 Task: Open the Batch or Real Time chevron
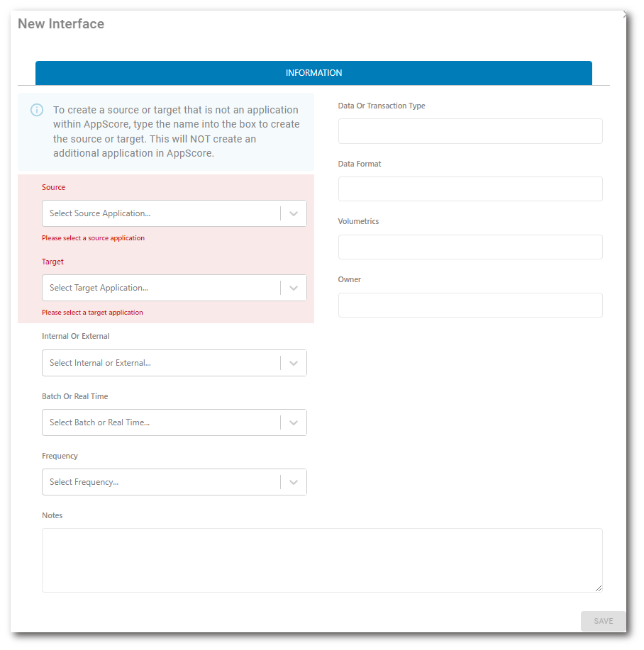(x=294, y=422)
